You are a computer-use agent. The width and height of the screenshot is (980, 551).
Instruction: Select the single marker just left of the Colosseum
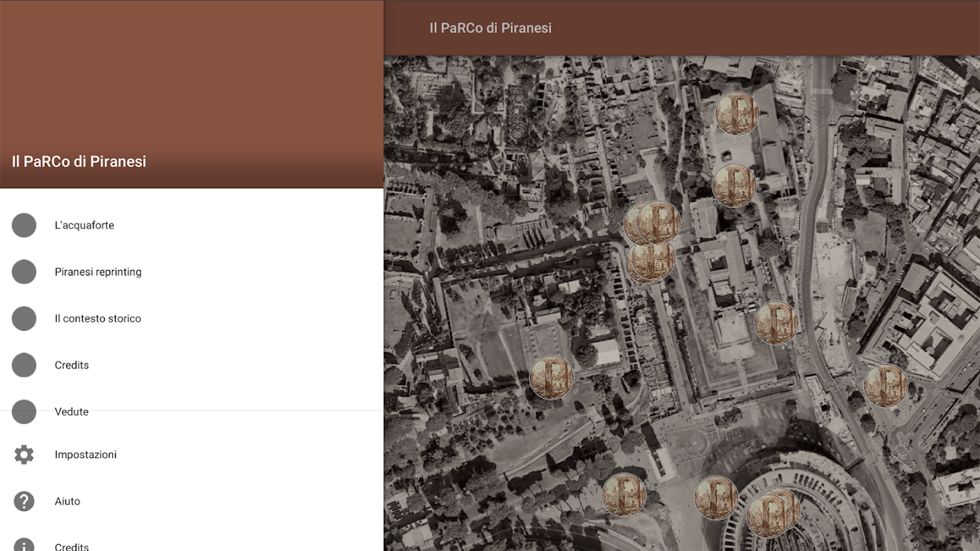716,498
